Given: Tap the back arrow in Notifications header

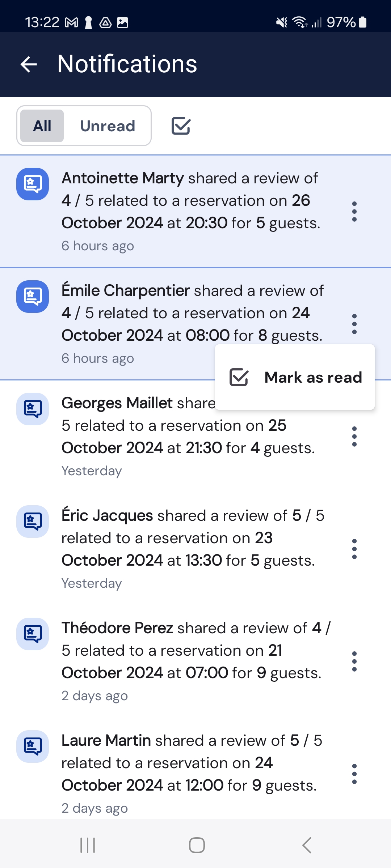Looking at the screenshot, I should [29, 64].
